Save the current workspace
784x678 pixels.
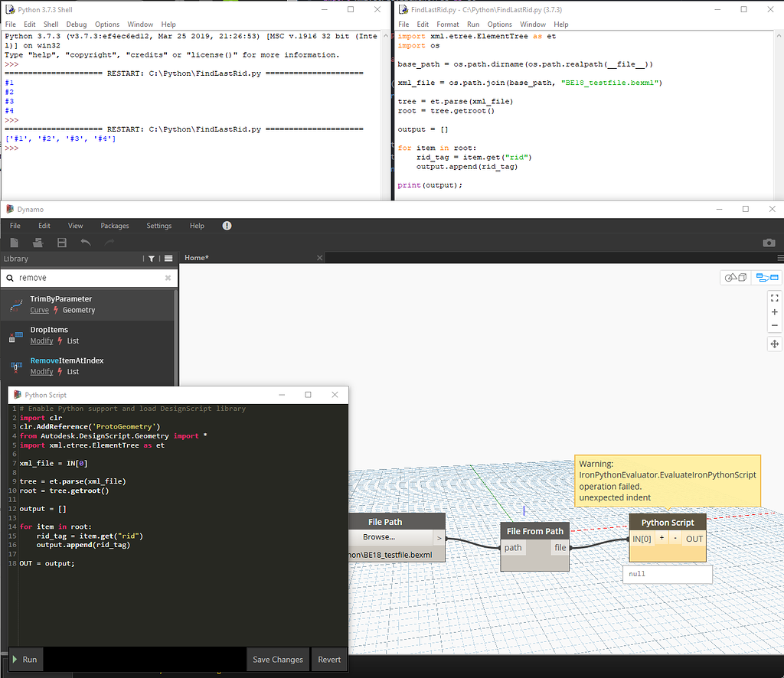pos(61,243)
